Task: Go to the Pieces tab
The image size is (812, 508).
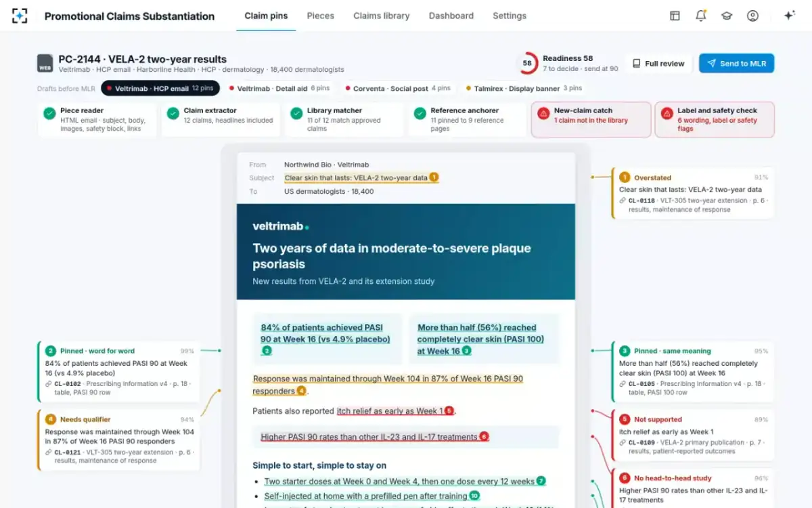Action: click(x=320, y=16)
